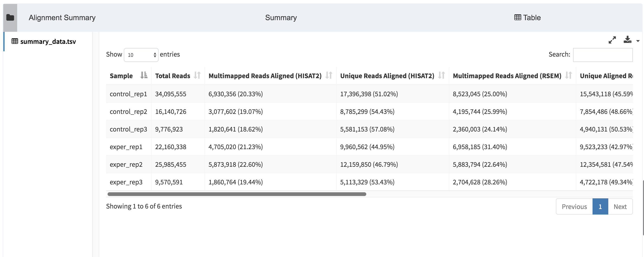644x257 pixels.
Task: Sort Multimapped Reads Aligned (HISAT2) column icon
Action: pyautogui.click(x=329, y=75)
